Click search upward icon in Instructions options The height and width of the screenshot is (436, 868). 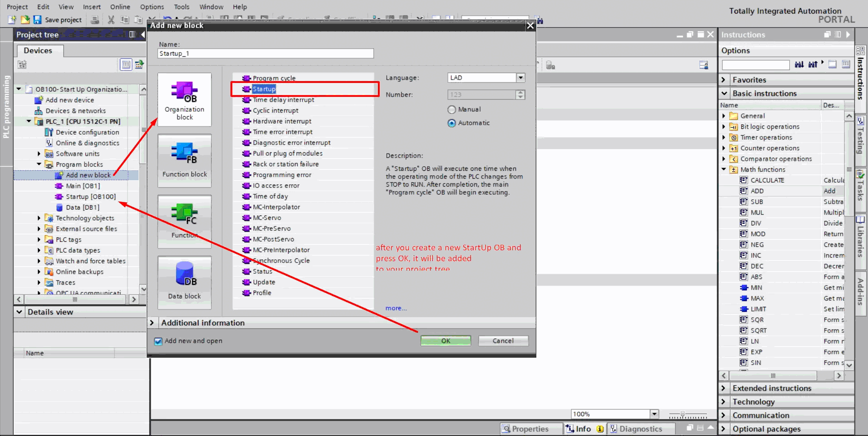(x=813, y=65)
